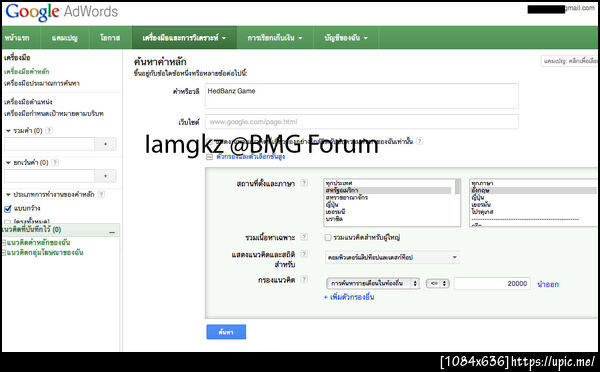This screenshot has height=372, width=600.
Task: Open the monthly local searches filter dropdown
Action: tap(373, 284)
